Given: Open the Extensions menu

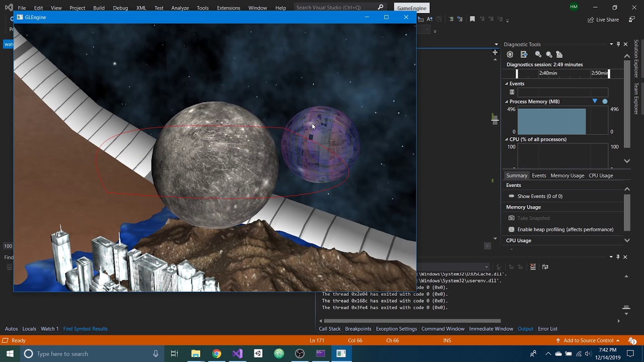Looking at the screenshot, I should pos(228,8).
